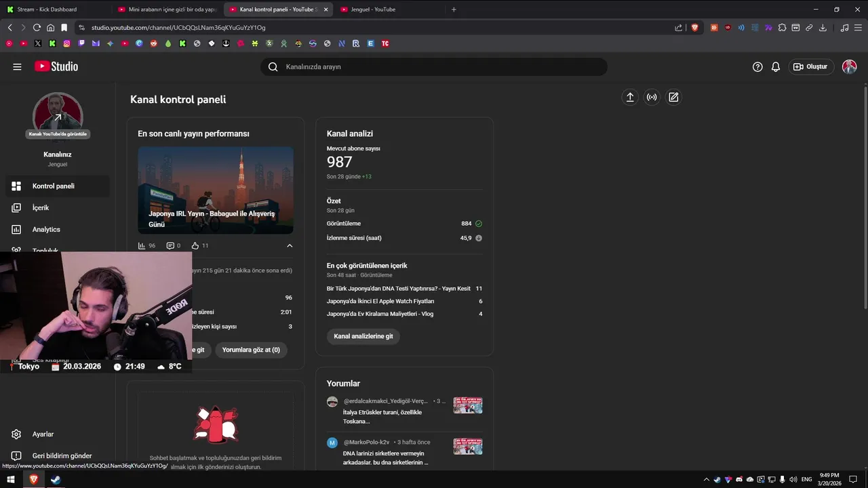Viewport: 868px width, 488px height.
Task: Open the Reddit bookmark icon
Action: [x=154, y=43]
